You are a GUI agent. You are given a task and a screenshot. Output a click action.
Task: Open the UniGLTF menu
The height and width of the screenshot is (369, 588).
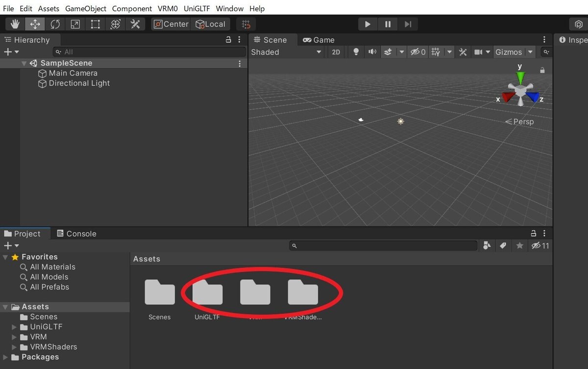pos(196,8)
